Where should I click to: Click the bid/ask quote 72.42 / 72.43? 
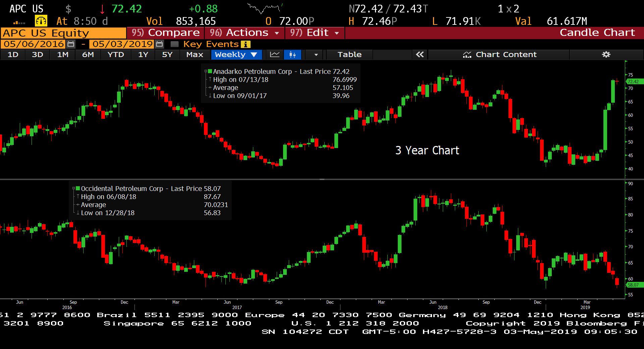[x=388, y=9]
